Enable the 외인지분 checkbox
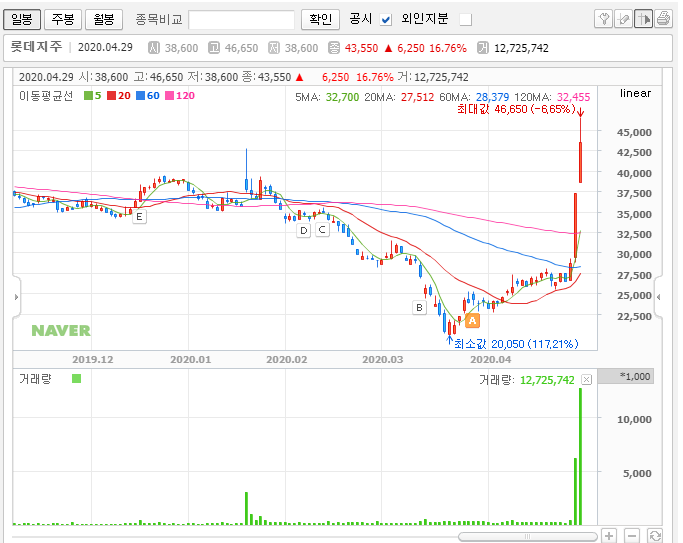 466,20
